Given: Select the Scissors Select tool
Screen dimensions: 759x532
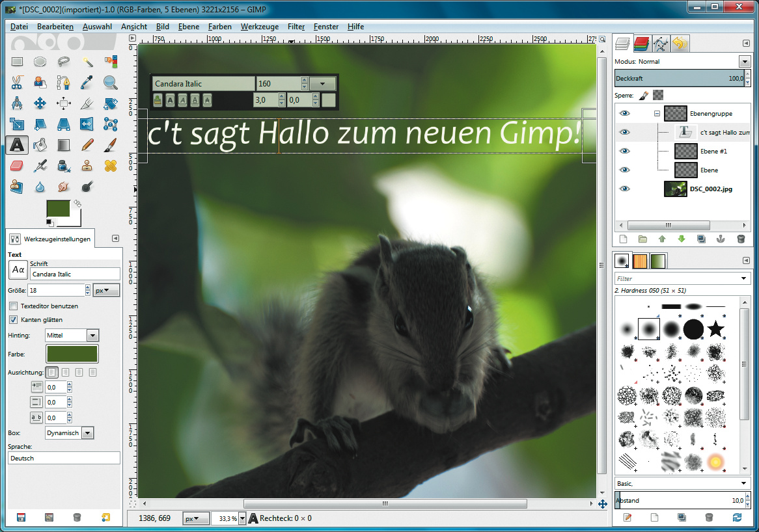Looking at the screenshot, I should 17,83.
